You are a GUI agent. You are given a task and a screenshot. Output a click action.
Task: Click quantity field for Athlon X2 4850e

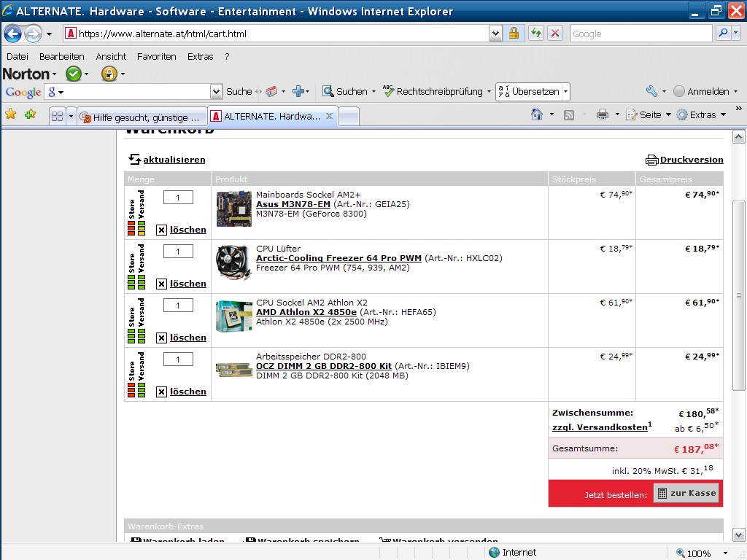[178, 306]
